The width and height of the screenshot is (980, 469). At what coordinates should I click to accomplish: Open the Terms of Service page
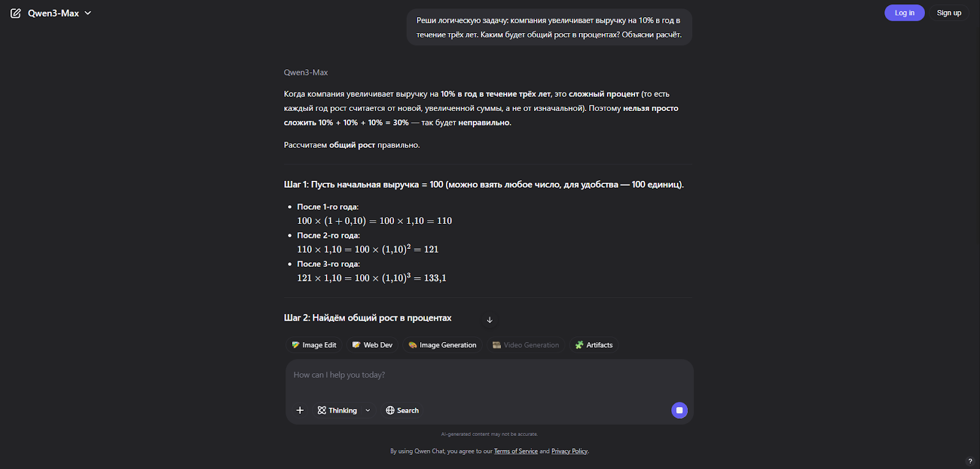click(516, 451)
